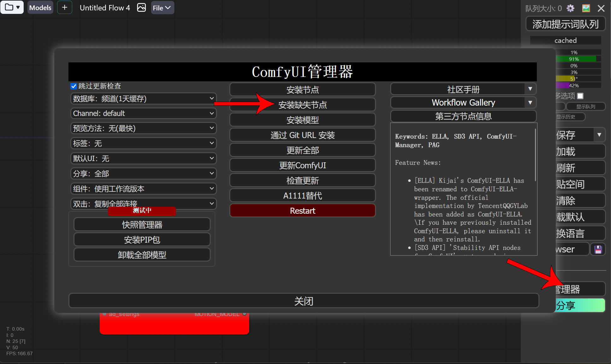The width and height of the screenshot is (611, 364).
Task: Click the gallery picture icon near the gear
Action: pos(586,8)
